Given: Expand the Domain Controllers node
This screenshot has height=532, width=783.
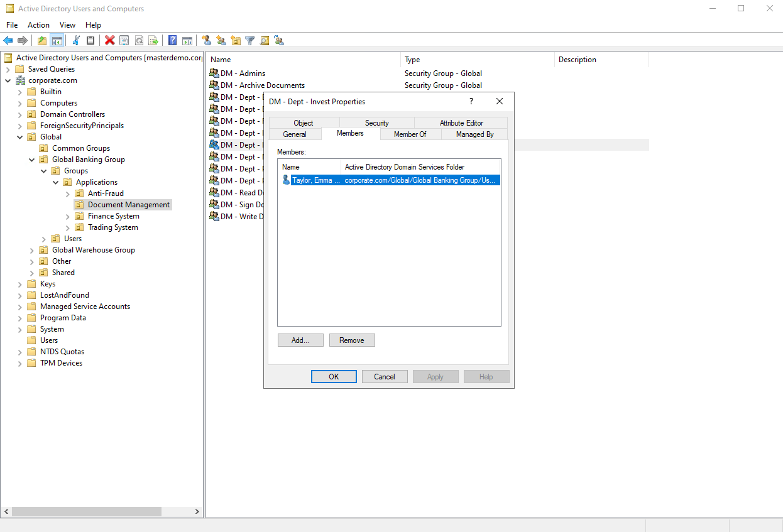Looking at the screenshot, I should point(20,114).
